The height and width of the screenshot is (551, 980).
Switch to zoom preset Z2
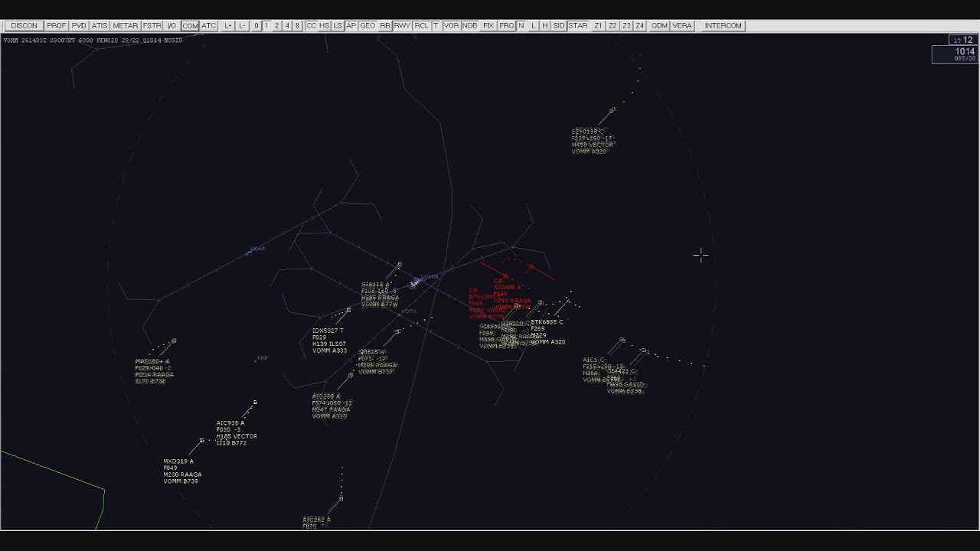pos(612,26)
